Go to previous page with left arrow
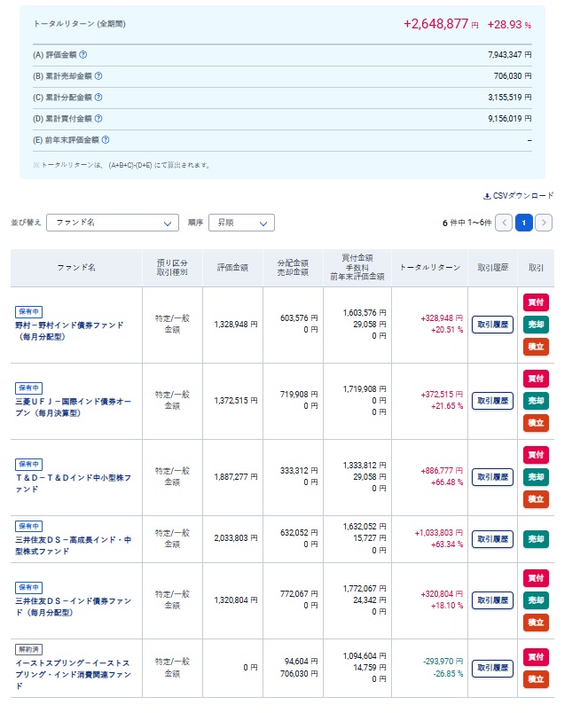 click(504, 223)
